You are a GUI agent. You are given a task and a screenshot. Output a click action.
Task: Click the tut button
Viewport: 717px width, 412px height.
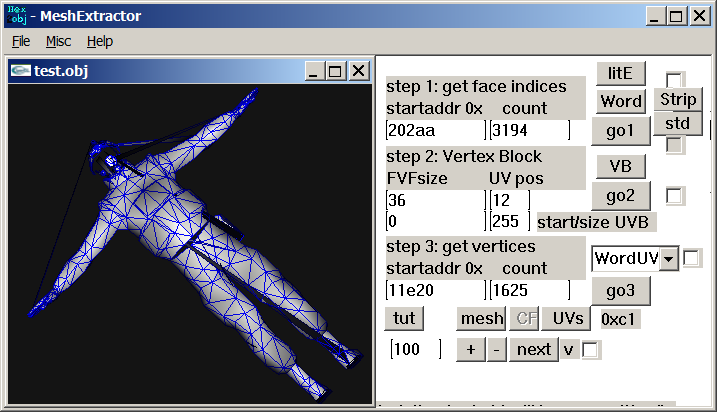click(x=404, y=318)
